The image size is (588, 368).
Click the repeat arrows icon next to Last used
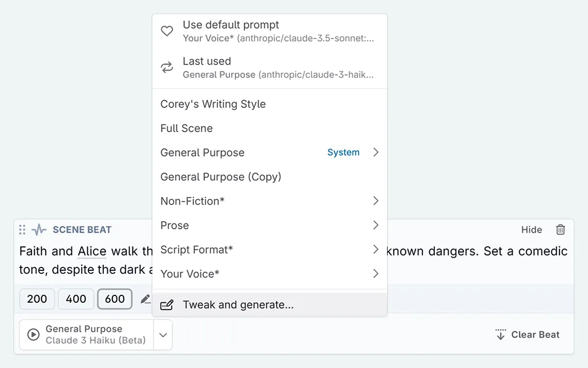coord(167,67)
